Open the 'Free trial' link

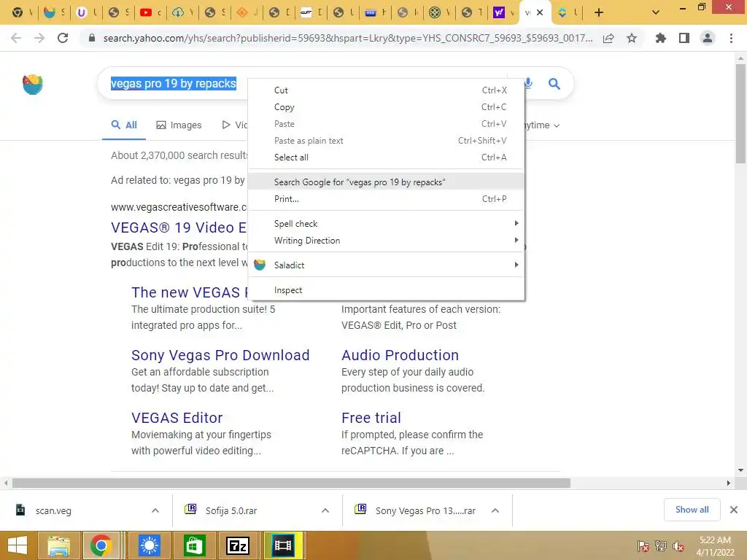tap(371, 418)
